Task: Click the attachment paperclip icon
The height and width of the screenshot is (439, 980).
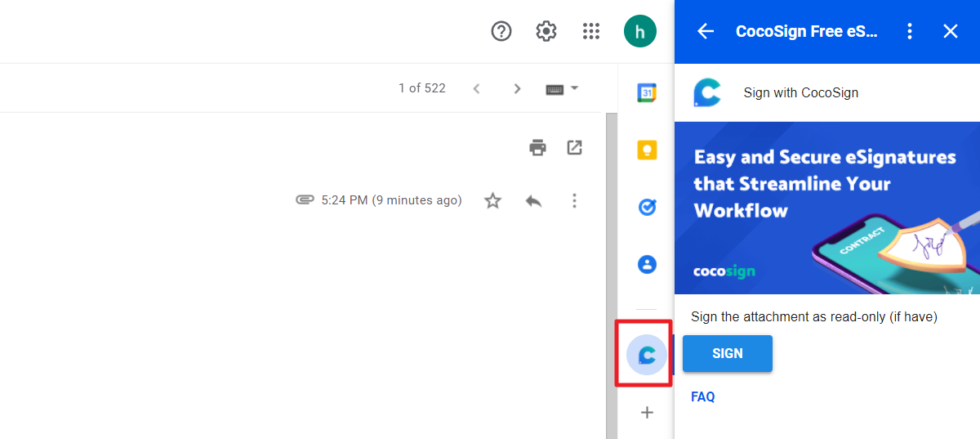Action: [305, 199]
